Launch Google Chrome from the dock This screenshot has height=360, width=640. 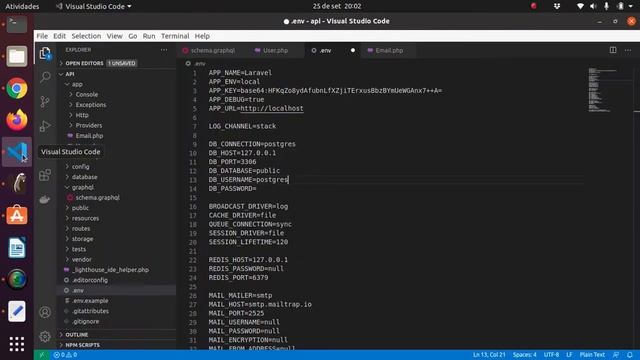17,88
